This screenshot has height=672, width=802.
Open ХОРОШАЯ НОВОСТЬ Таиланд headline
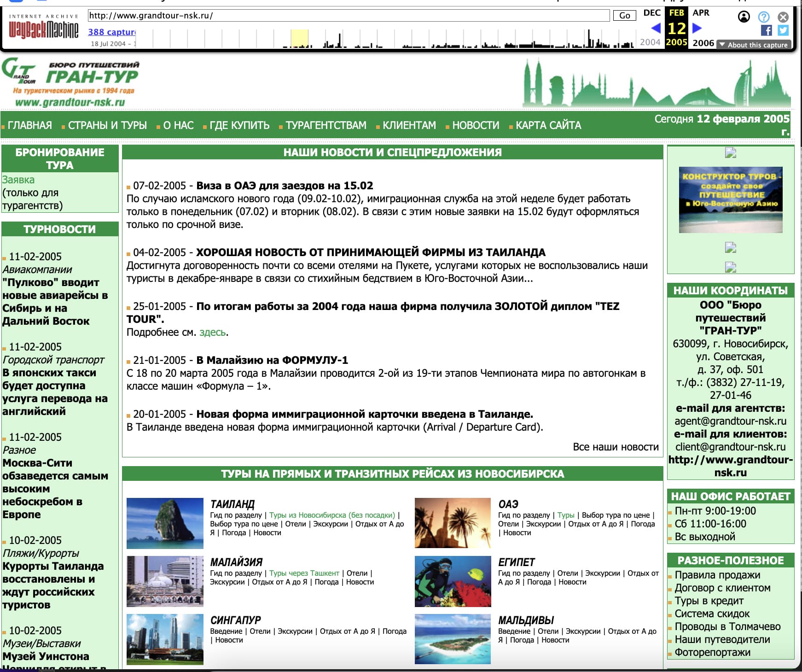click(371, 252)
